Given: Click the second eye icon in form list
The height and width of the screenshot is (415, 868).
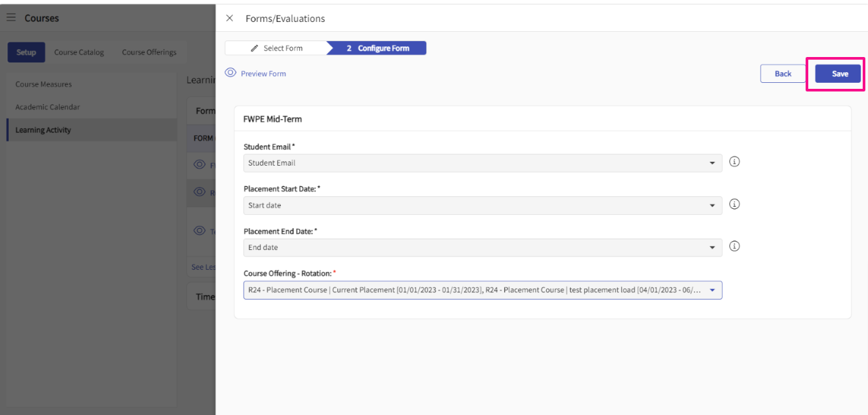Looking at the screenshot, I should click(x=199, y=192).
